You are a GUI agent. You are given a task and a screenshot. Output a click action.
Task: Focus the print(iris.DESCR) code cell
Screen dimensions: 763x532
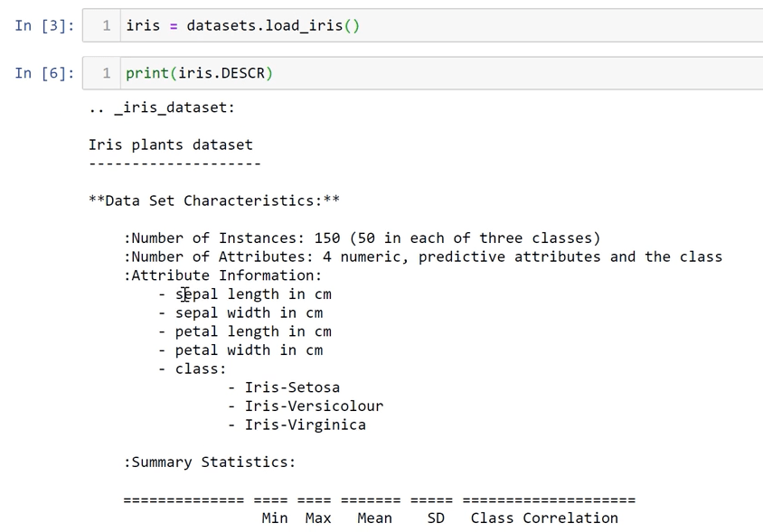click(x=452, y=73)
